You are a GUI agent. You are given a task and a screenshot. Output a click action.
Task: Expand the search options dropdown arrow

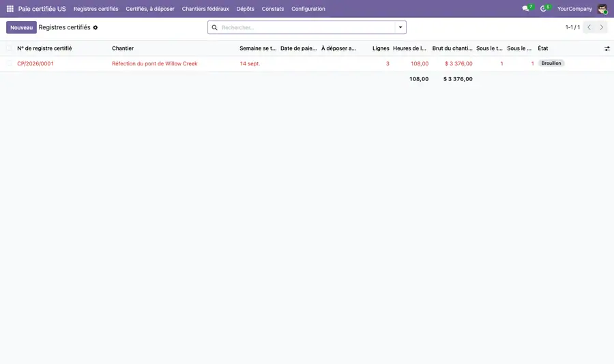coord(400,27)
